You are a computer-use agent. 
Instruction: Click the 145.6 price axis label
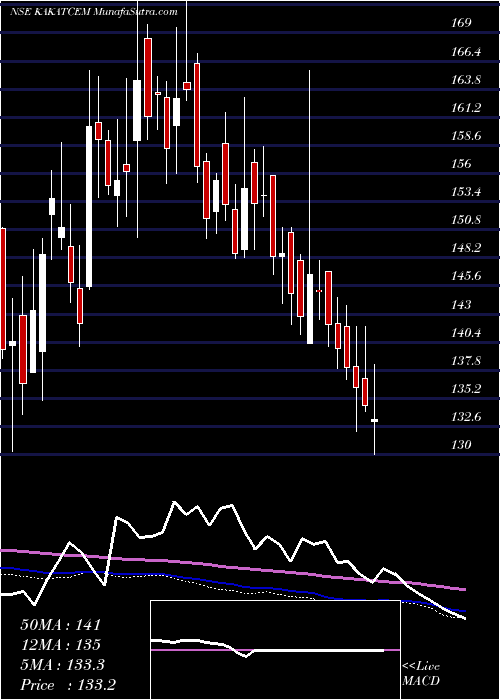click(467, 276)
